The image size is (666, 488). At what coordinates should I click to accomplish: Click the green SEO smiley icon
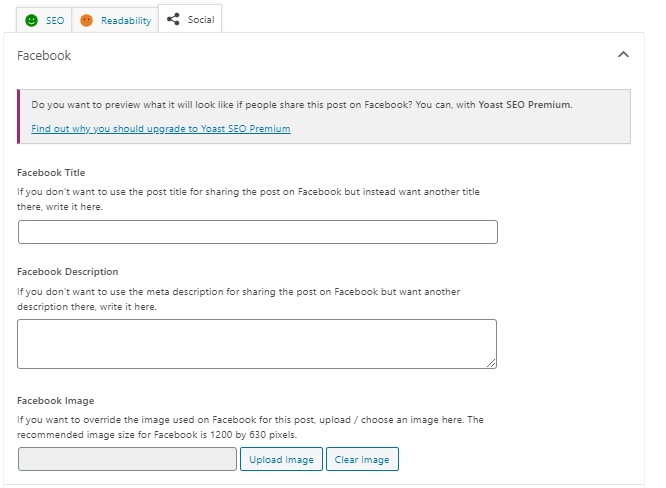coord(31,20)
